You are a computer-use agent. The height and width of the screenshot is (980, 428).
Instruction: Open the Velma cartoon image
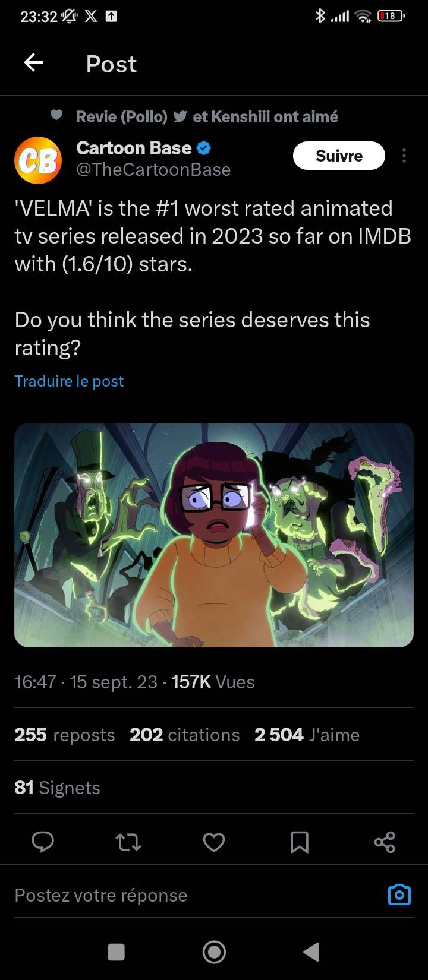click(x=214, y=535)
